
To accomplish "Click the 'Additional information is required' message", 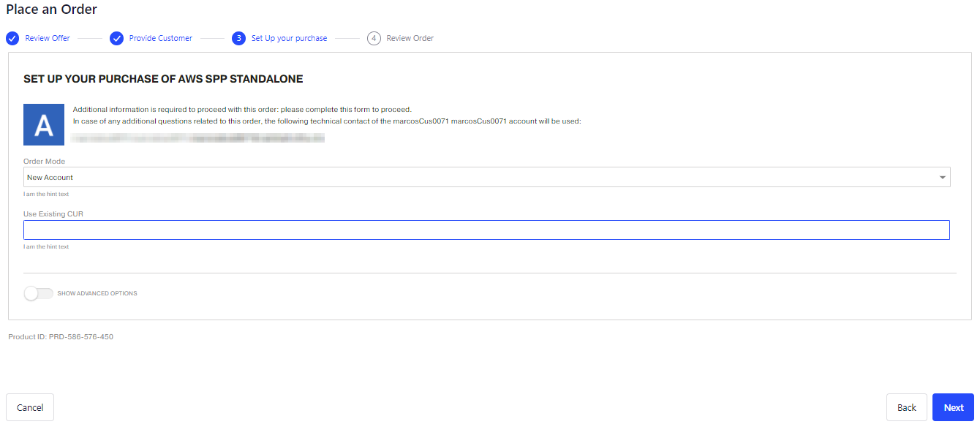I will pos(242,110).
